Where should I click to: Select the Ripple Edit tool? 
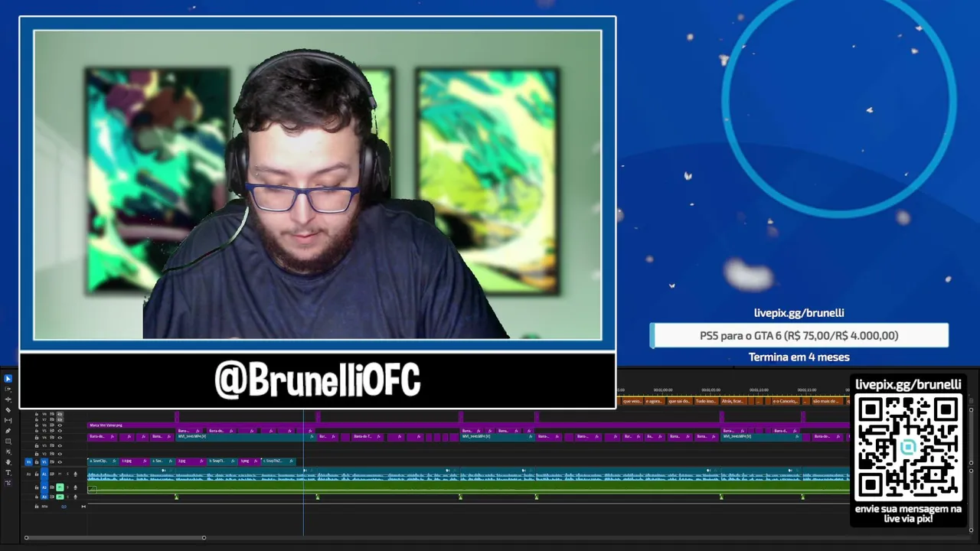click(8, 399)
